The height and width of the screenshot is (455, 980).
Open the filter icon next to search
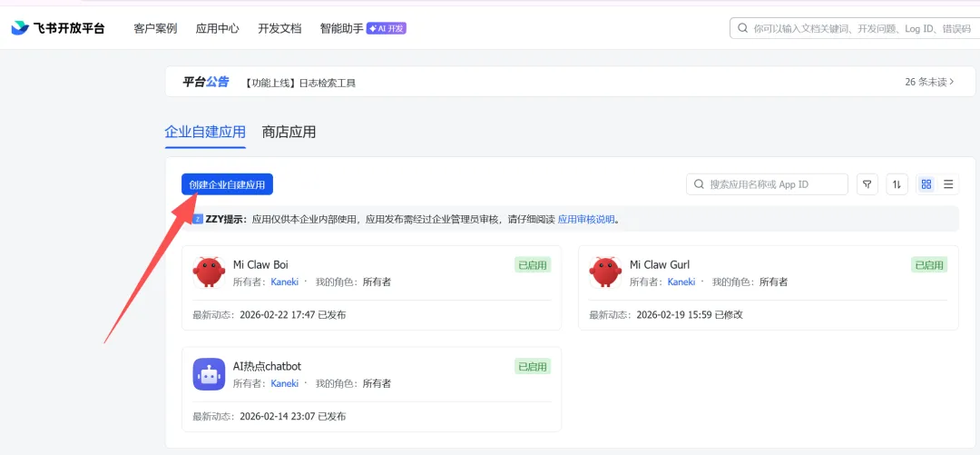coord(867,184)
